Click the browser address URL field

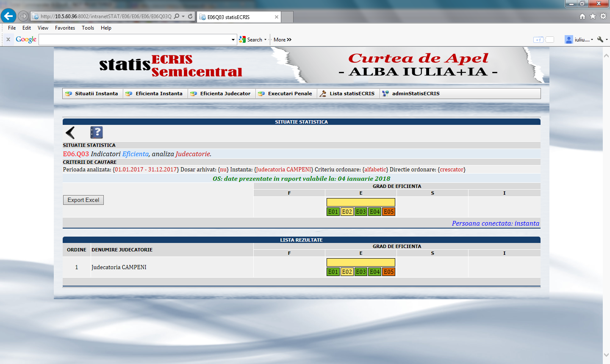(106, 17)
